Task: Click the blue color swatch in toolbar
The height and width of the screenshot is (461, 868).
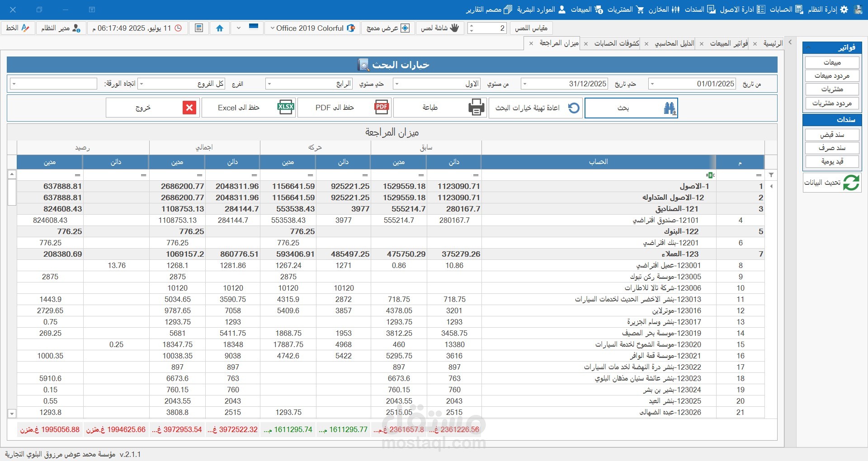Action: (254, 27)
